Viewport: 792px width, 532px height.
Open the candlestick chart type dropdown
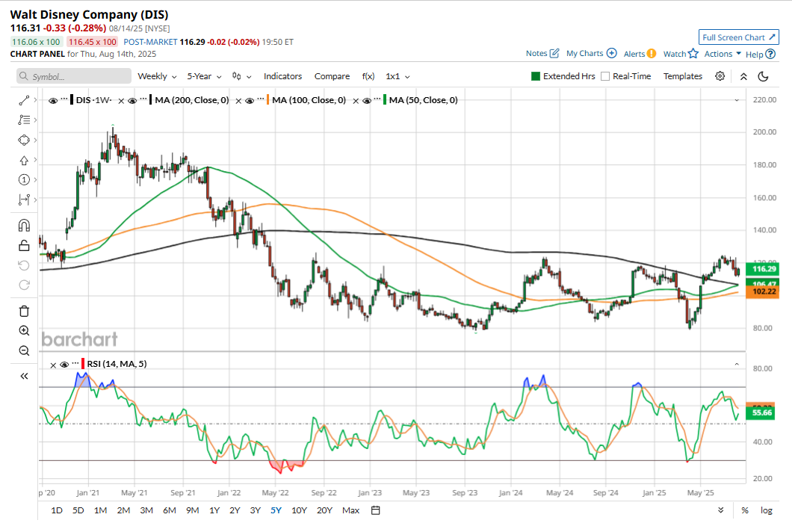[241, 76]
